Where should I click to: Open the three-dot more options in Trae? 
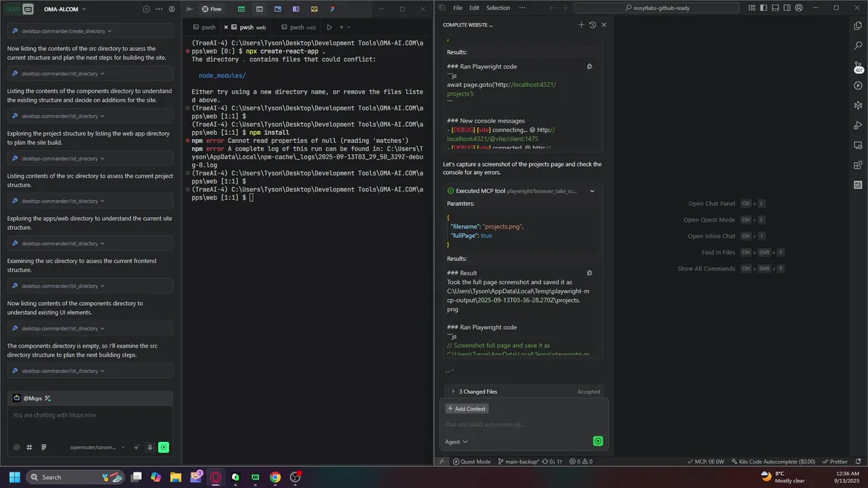[159, 9]
